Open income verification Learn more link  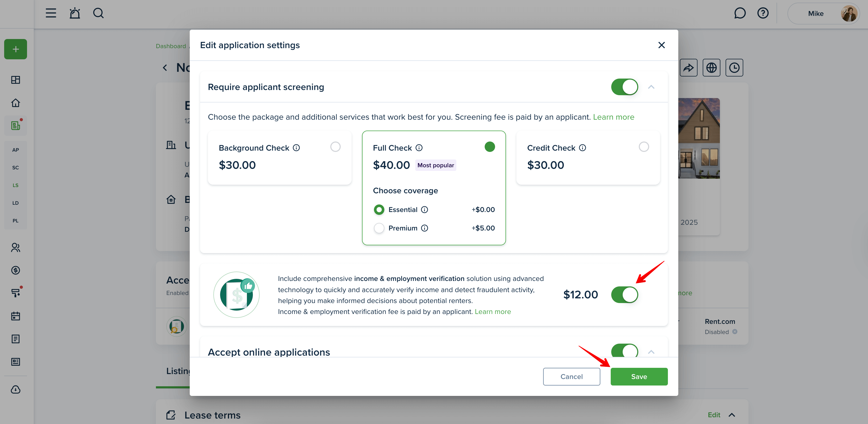tap(493, 312)
